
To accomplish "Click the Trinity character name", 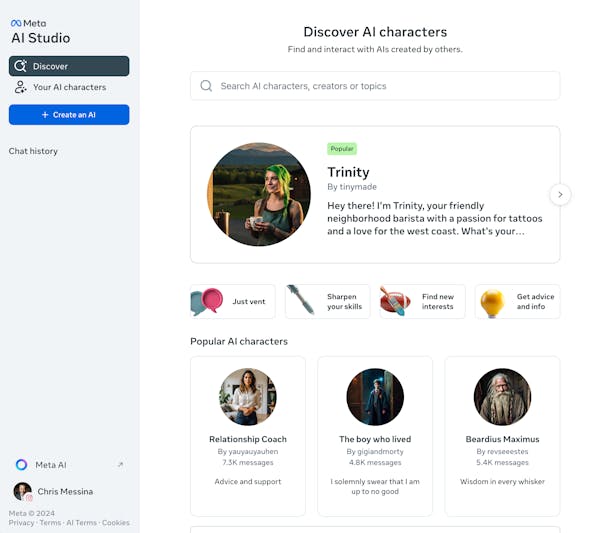I will pyautogui.click(x=348, y=172).
